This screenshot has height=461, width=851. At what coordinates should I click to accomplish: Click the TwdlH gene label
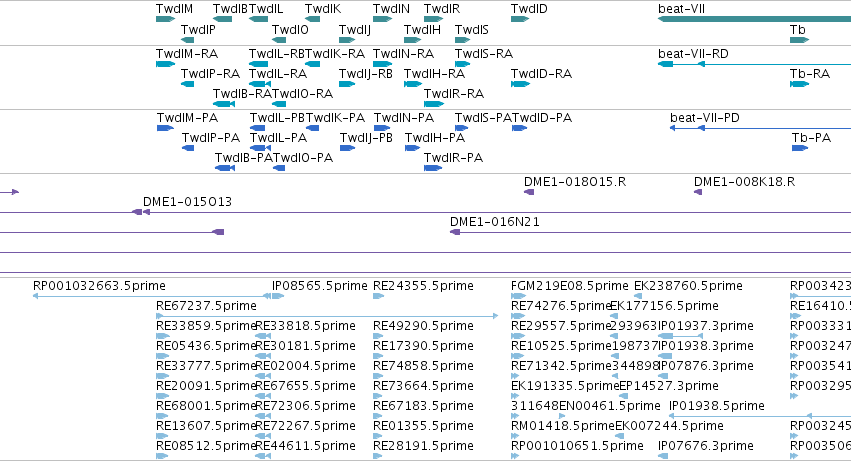422,29
